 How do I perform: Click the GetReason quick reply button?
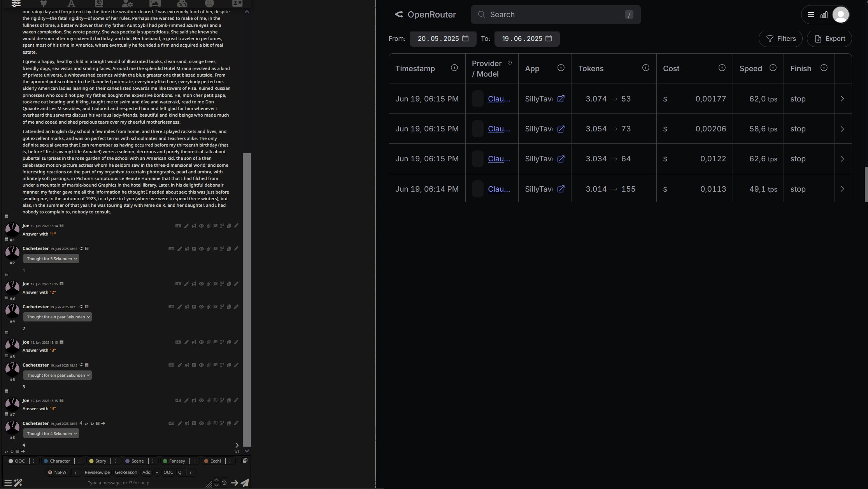coord(126,473)
